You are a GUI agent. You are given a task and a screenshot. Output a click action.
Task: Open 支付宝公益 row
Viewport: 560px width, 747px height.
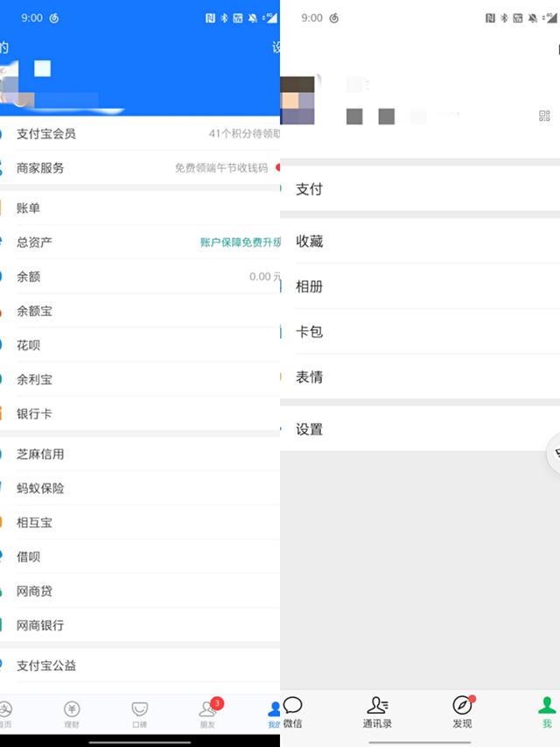click(140, 665)
